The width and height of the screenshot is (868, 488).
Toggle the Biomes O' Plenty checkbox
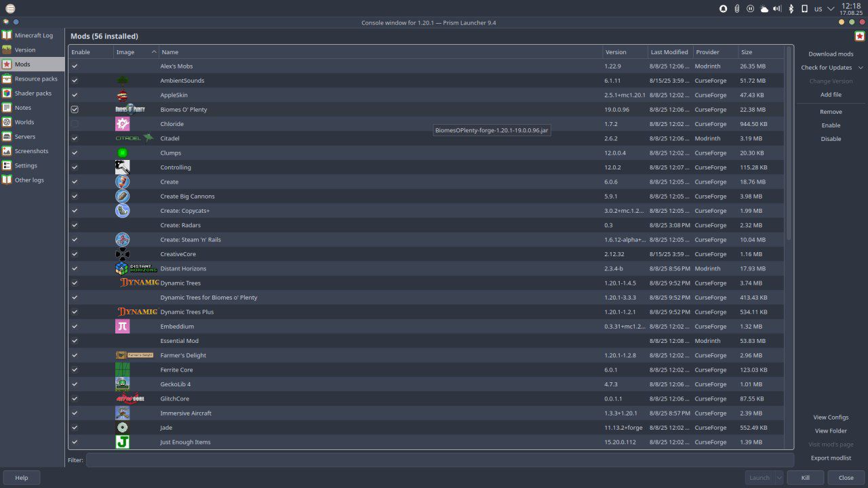pos(75,109)
